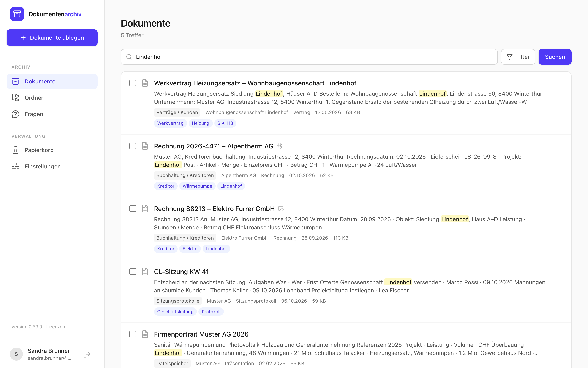The width and height of the screenshot is (588, 368).
Task: Click the Werkvertrag tag
Action: point(170,123)
